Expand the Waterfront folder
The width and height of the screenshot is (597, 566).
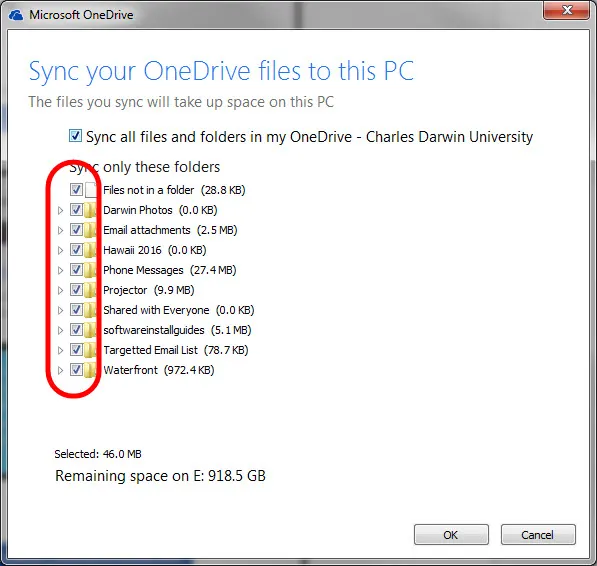[x=60, y=370]
